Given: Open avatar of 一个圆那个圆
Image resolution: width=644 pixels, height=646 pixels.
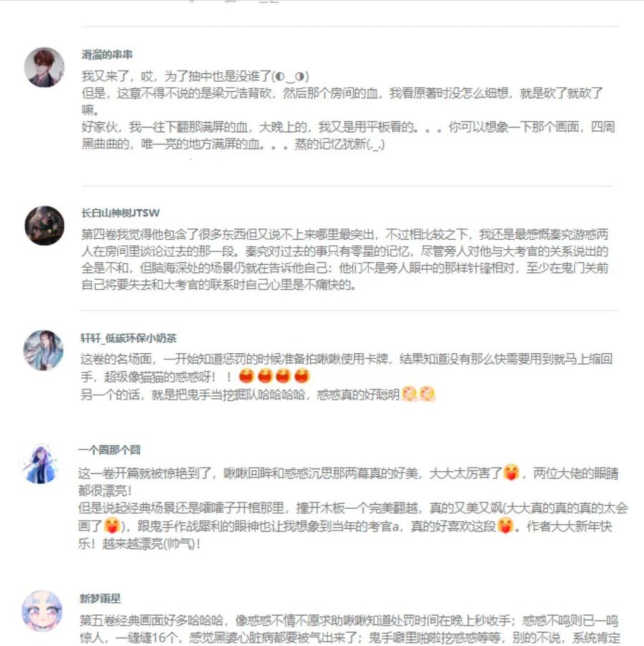Looking at the screenshot, I should point(41,464).
